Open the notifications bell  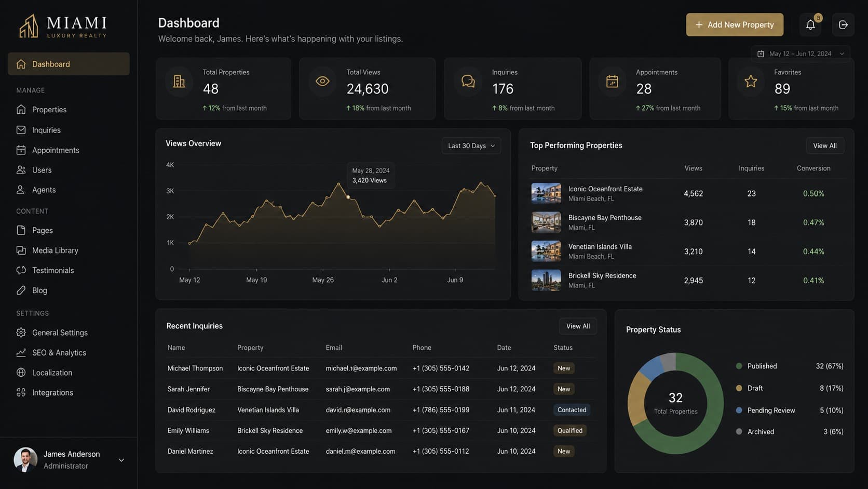(x=810, y=24)
